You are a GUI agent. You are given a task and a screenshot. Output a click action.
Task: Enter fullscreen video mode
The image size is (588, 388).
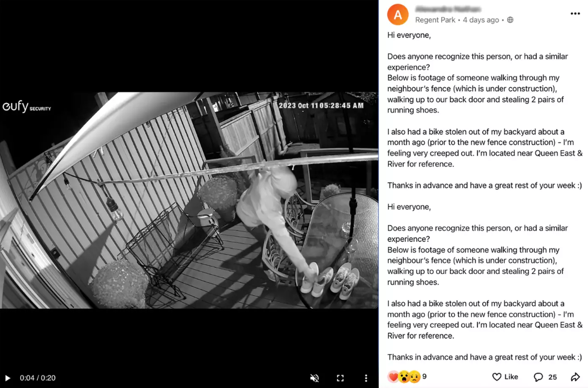340,378
